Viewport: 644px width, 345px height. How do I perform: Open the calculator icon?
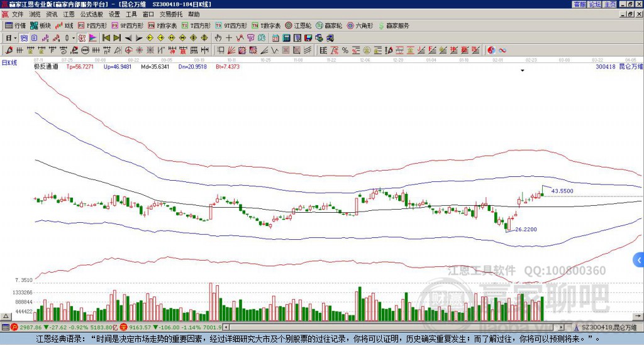click(286, 38)
